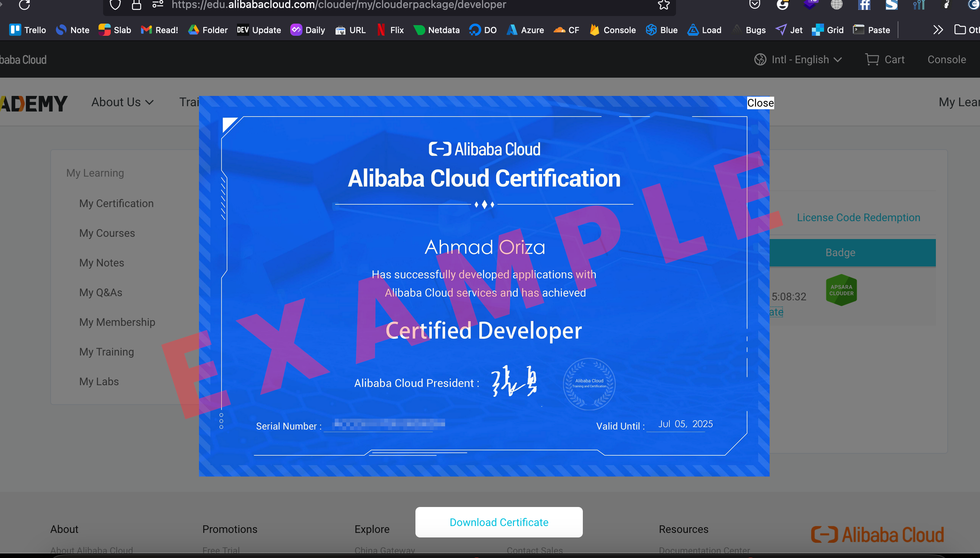
Task: Open the Blue bookmark
Action: click(x=661, y=30)
